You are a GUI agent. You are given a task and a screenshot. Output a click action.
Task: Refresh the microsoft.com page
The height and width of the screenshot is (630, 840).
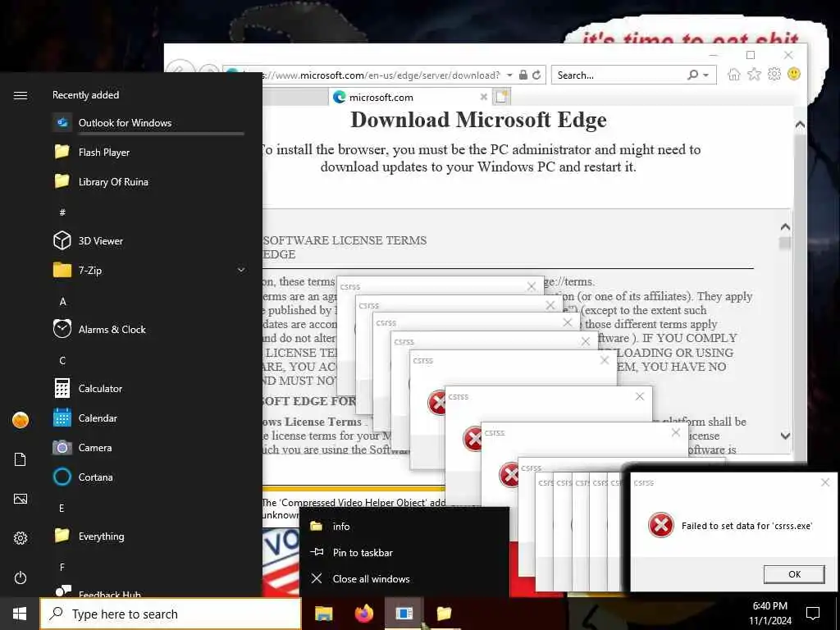click(536, 75)
